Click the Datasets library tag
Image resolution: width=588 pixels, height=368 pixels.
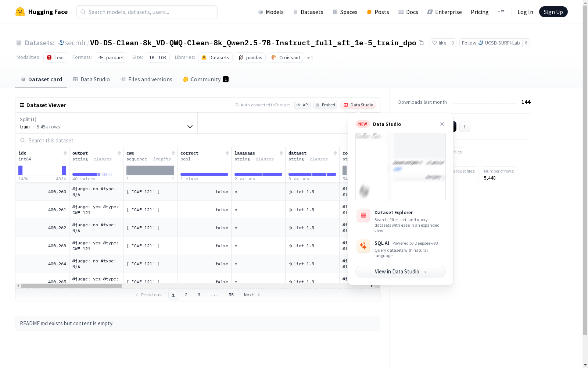tap(215, 57)
